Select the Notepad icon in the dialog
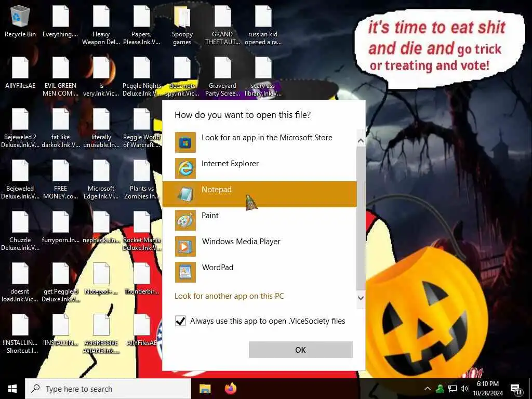 (185, 194)
